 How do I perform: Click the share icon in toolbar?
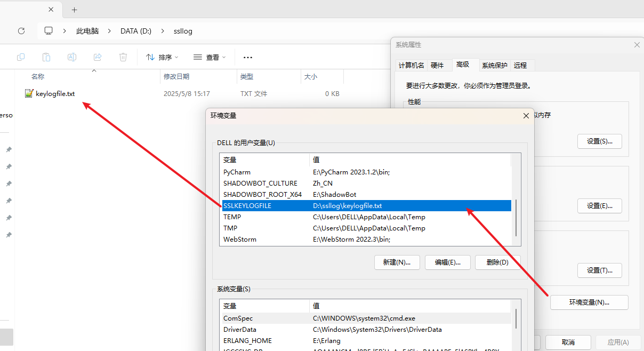click(98, 57)
